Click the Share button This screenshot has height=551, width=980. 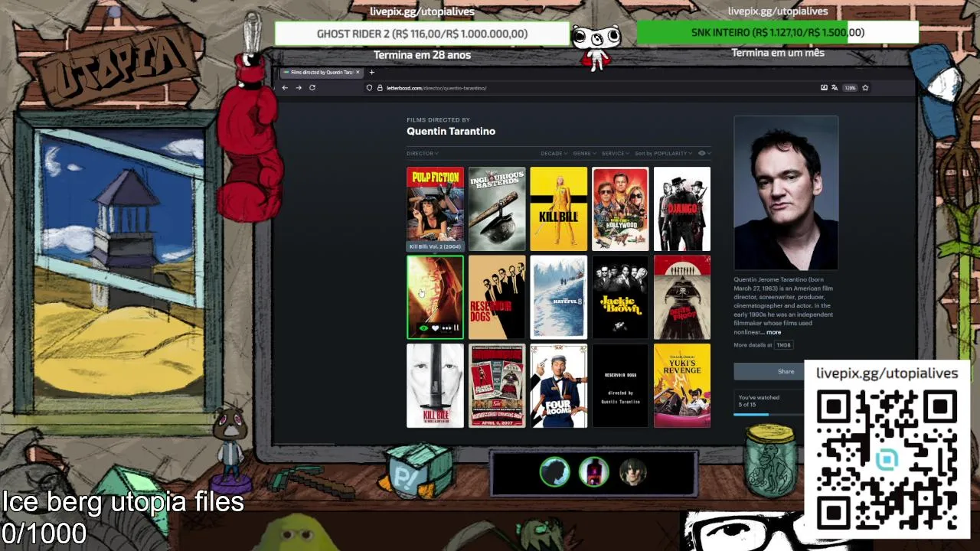click(x=769, y=372)
